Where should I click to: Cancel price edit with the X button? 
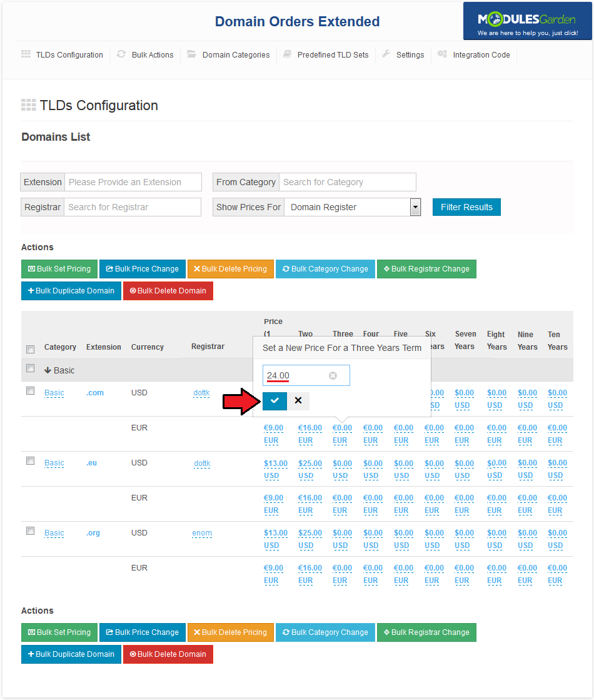298,400
